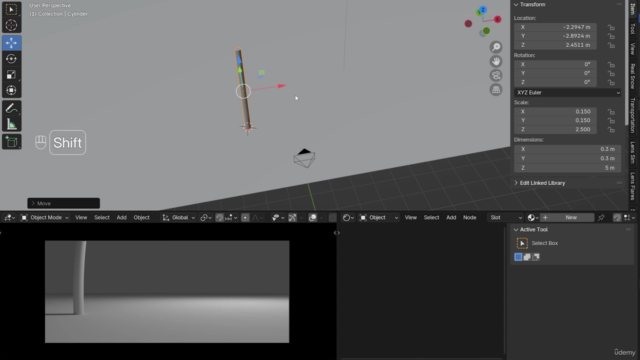Open the pivot point dropdown
Viewport: 640px width, 360px height.
pyautogui.click(x=206, y=218)
